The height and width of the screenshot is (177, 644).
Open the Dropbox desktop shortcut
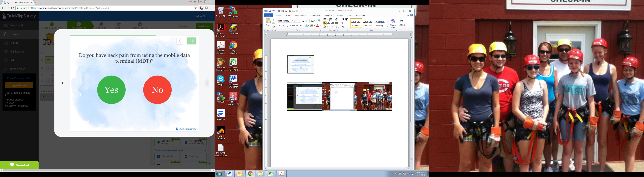[221, 115]
